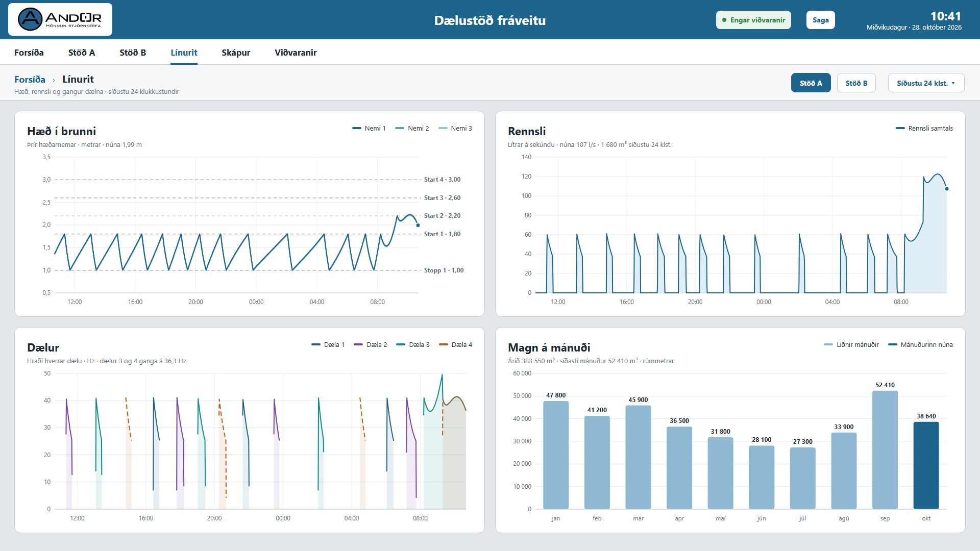Click the Andor logo
Screen dimensions: 980x551
[x=60, y=19]
